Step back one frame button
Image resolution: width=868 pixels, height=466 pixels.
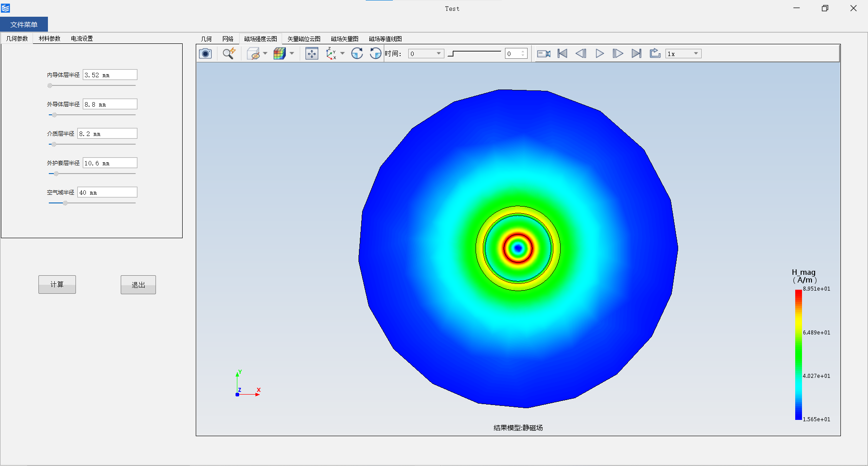581,54
